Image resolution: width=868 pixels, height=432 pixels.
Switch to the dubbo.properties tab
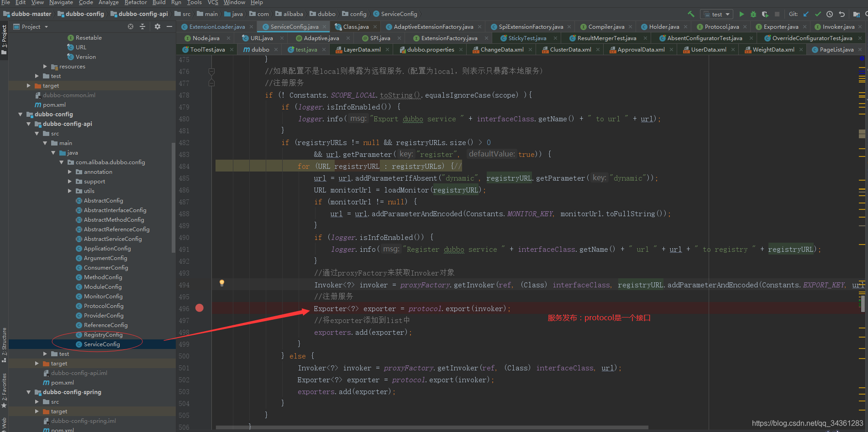pos(431,50)
